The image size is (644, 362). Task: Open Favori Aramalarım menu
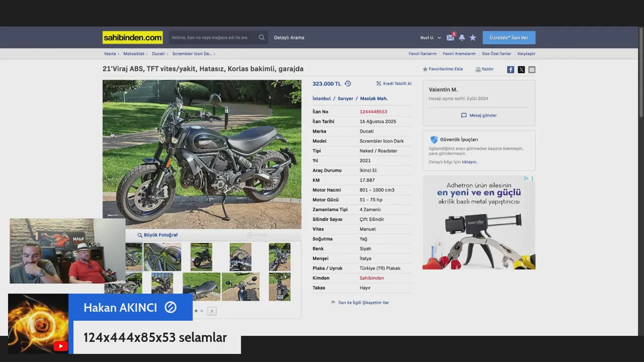click(x=459, y=54)
